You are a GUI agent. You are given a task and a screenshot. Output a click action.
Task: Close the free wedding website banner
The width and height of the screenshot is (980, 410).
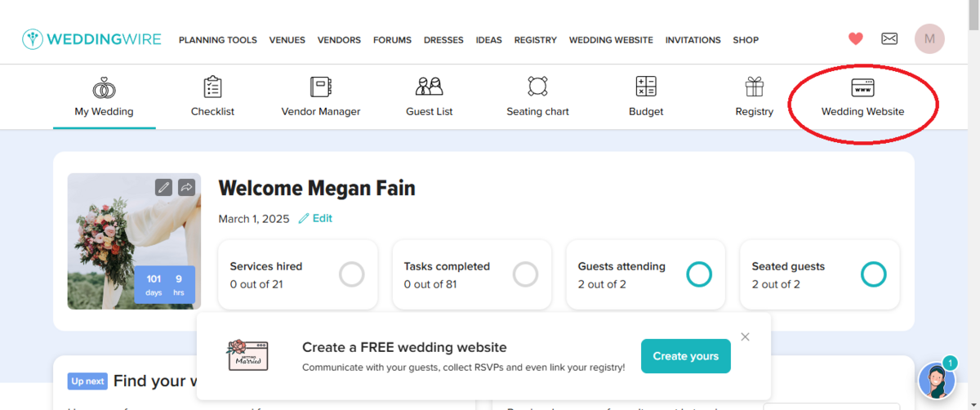click(745, 336)
